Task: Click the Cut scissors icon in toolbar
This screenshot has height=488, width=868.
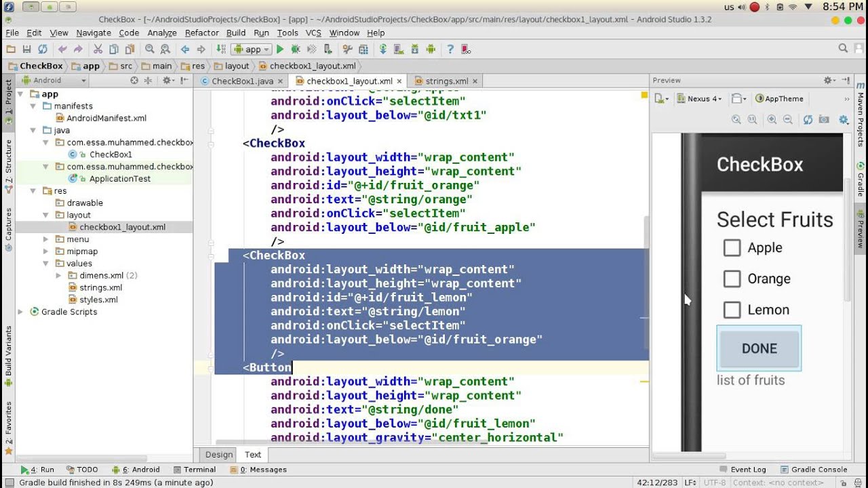Action: pos(98,49)
